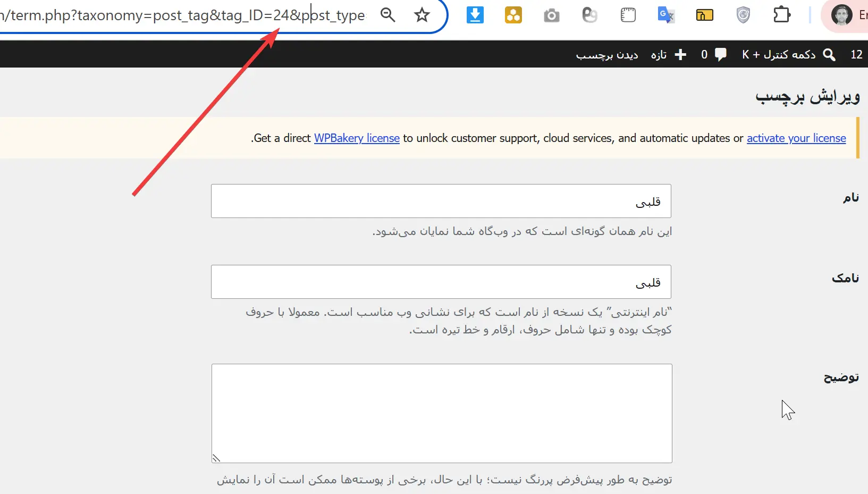Focus the نامک (slug) input field
Screen dimensions: 868x494
pos(441,282)
